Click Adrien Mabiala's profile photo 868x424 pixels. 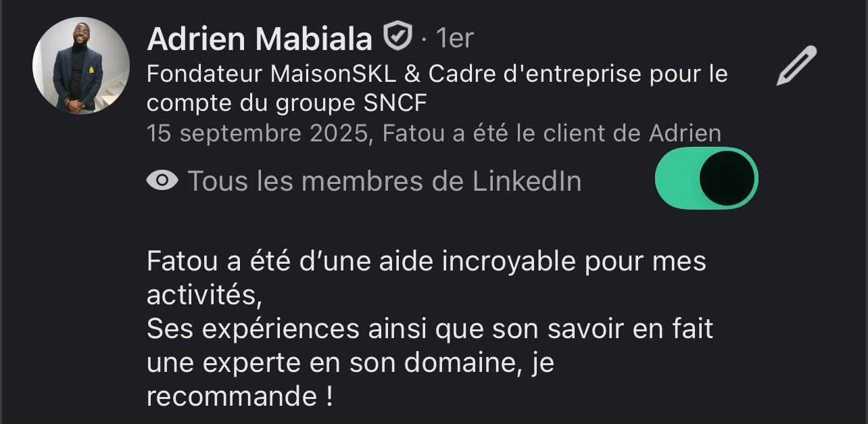click(80, 65)
